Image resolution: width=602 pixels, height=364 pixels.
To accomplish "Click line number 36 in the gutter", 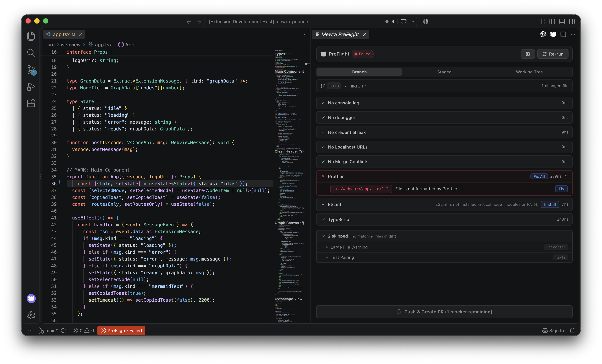I will tap(54, 184).
